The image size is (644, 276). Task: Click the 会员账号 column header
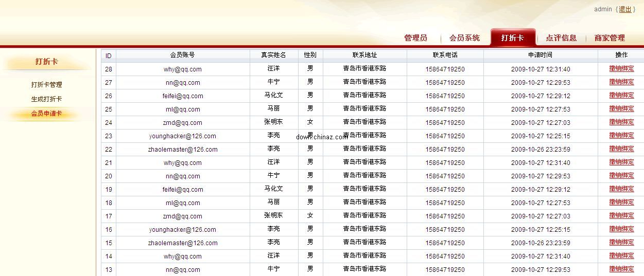click(183, 55)
